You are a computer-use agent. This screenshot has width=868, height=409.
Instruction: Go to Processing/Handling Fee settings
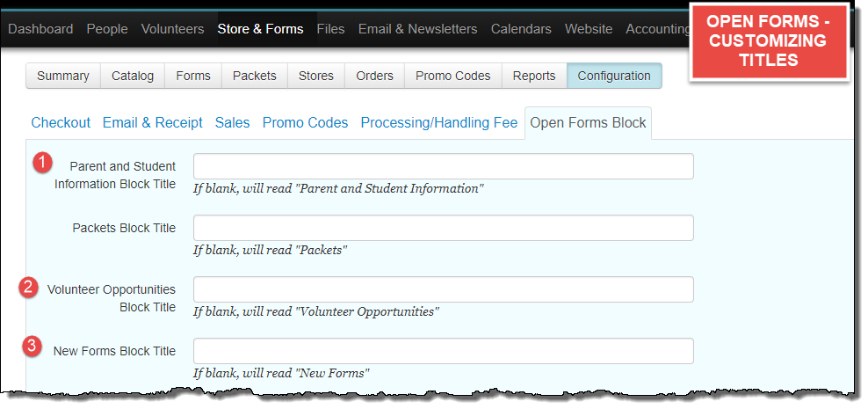pyautogui.click(x=438, y=122)
